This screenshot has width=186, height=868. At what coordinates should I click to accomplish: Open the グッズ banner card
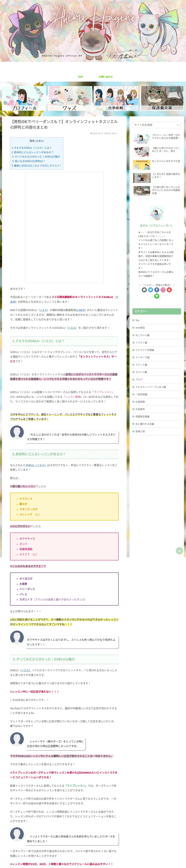click(70, 98)
